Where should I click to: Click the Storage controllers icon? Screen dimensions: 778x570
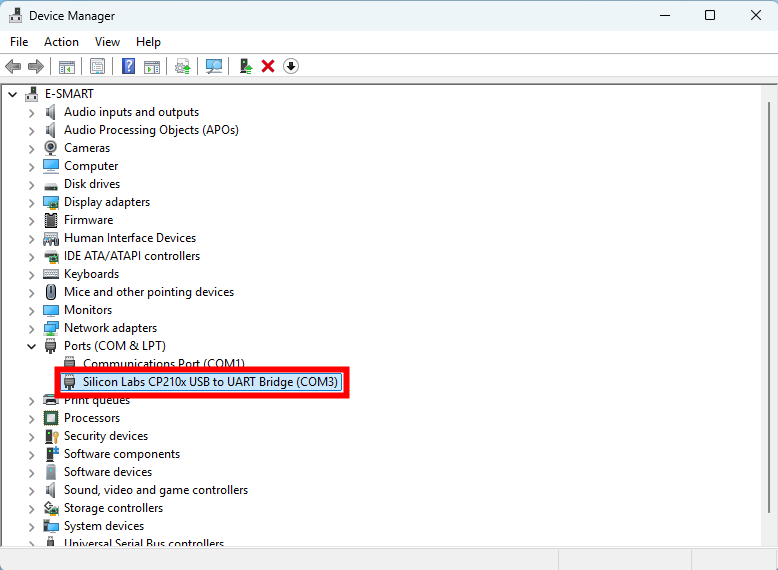point(51,508)
